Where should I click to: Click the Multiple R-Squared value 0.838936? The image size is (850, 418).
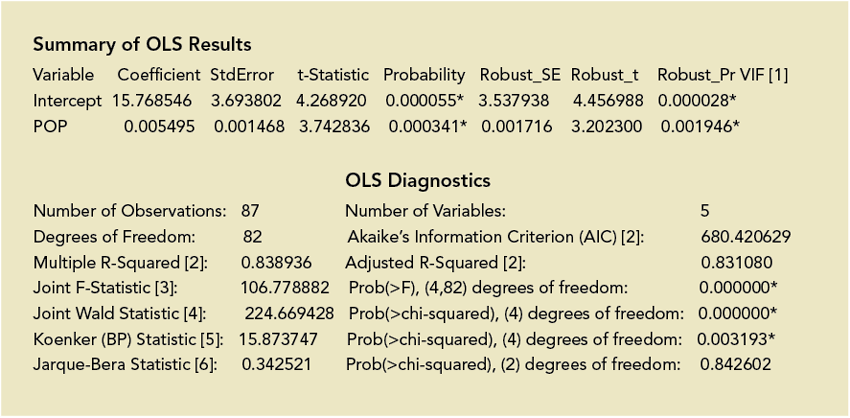point(277,263)
